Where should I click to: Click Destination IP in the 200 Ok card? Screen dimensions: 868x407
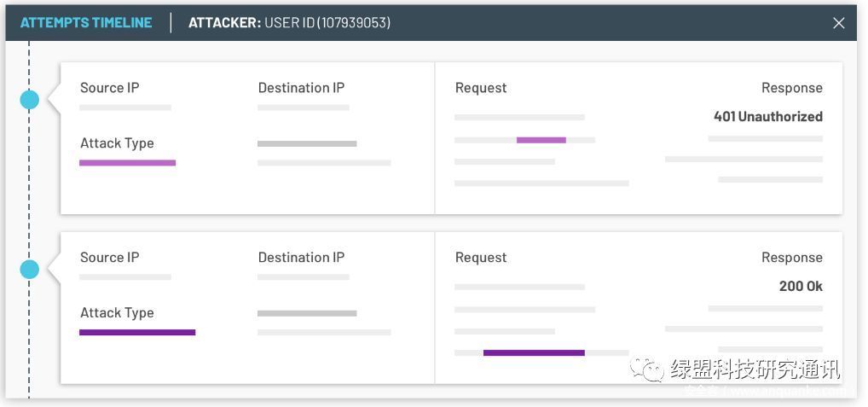(x=301, y=258)
